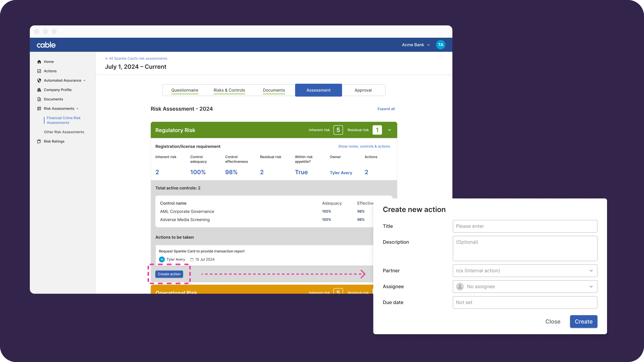Click the Documents file icon in sidebar
This screenshot has width=644, height=362.
39,99
